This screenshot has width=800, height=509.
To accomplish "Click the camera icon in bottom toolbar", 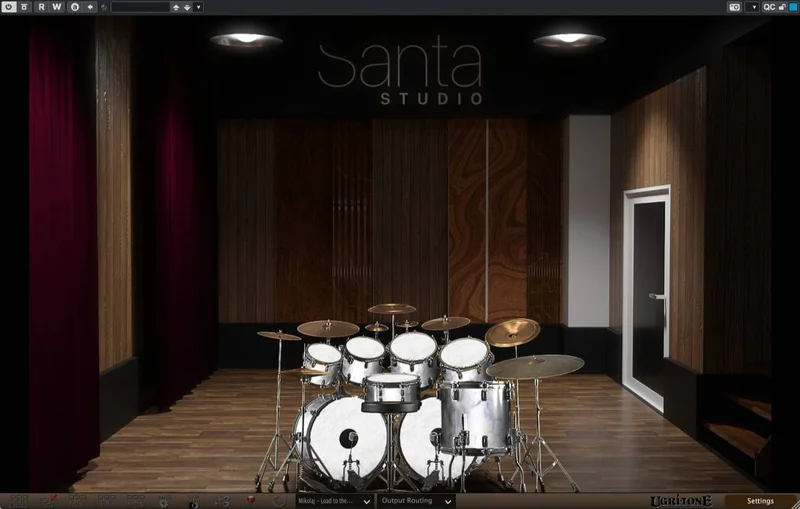I will [193, 502].
